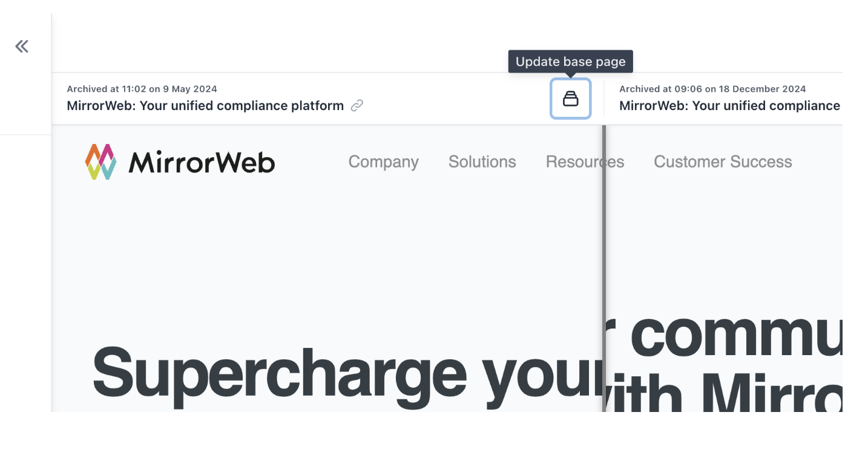Click the MirrorWeb wordmark text
This screenshot has height=461, width=868.
[x=202, y=162]
